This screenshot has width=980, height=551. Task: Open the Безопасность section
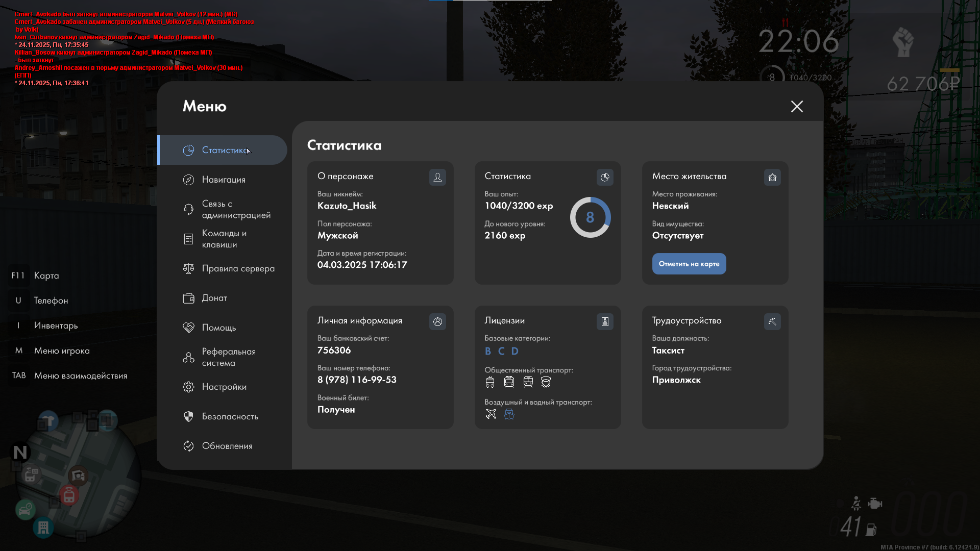point(230,416)
